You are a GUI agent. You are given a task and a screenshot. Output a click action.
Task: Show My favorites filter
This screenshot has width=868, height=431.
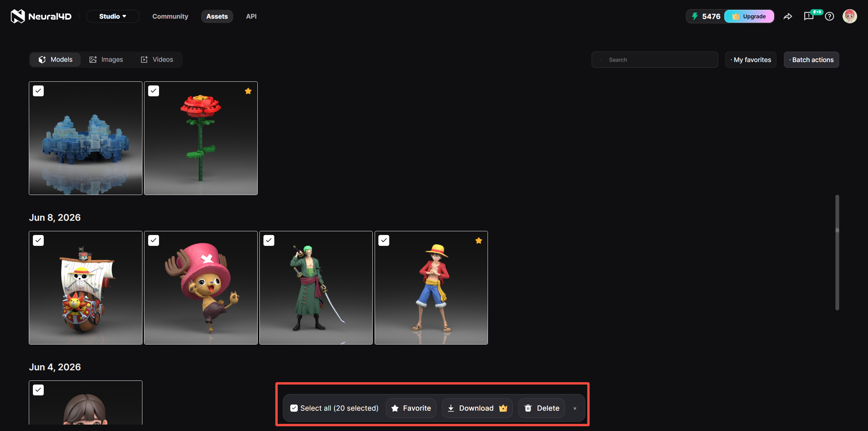pos(751,60)
